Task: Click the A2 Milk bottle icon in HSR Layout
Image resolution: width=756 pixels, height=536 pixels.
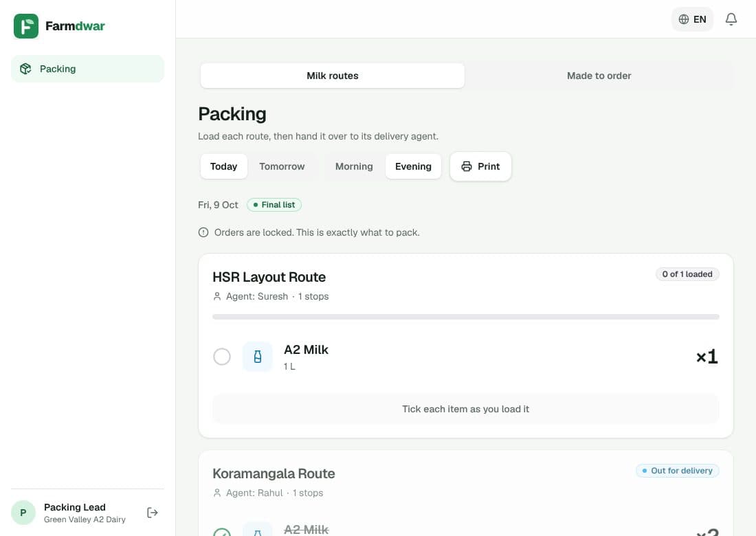Action: point(258,357)
